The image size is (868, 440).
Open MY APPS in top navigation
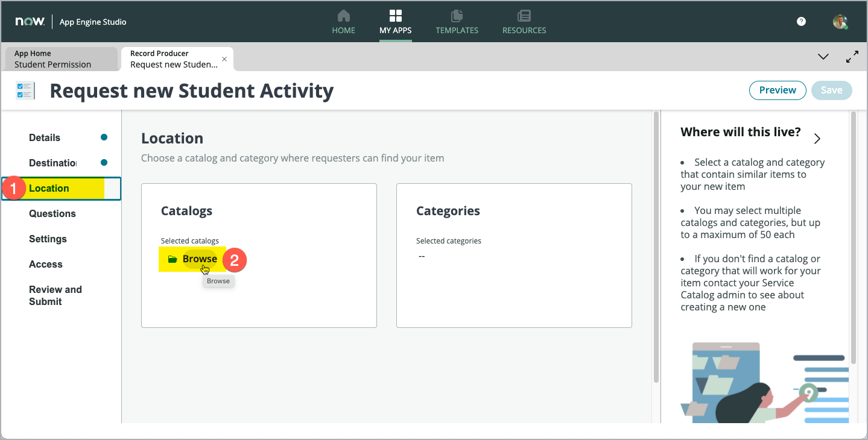pos(395,22)
